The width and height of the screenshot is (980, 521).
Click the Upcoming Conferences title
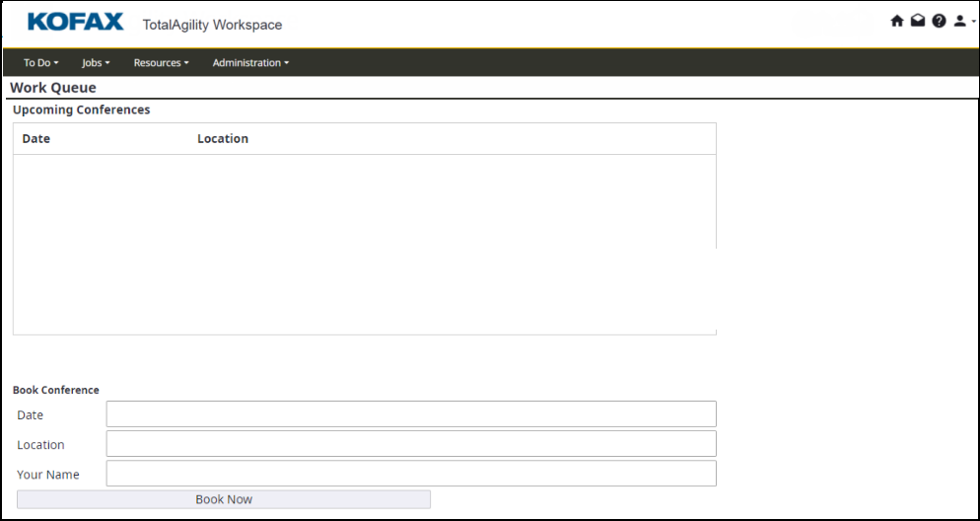point(81,111)
